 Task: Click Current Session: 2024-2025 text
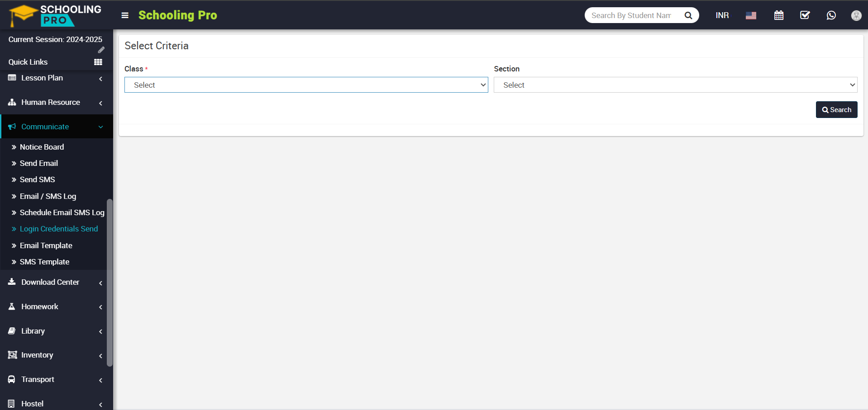click(x=55, y=39)
